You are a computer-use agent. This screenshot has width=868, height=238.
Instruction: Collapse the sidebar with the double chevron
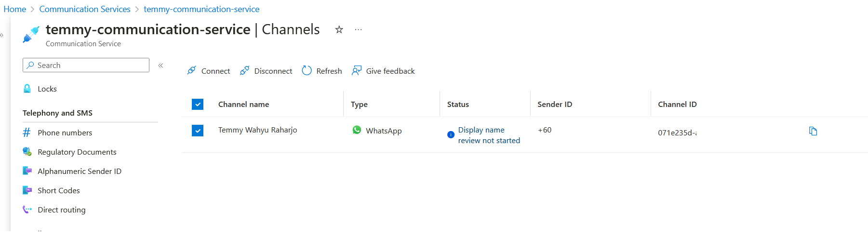click(x=161, y=65)
